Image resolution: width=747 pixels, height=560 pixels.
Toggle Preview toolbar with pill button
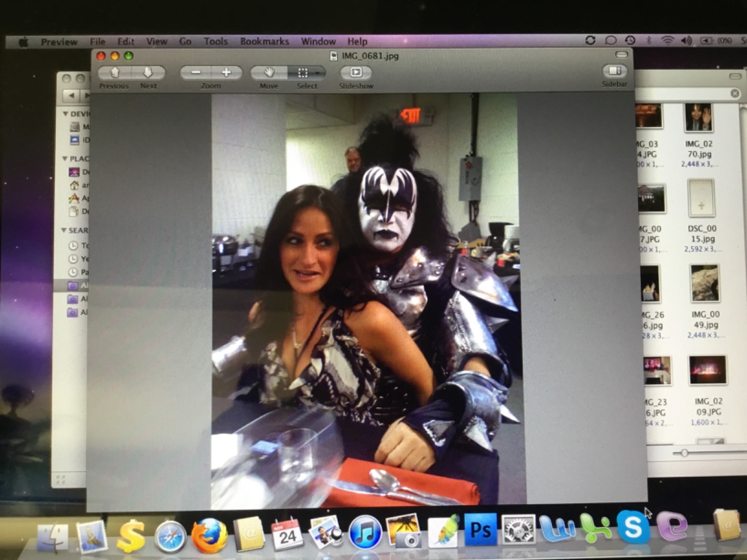[x=621, y=54]
